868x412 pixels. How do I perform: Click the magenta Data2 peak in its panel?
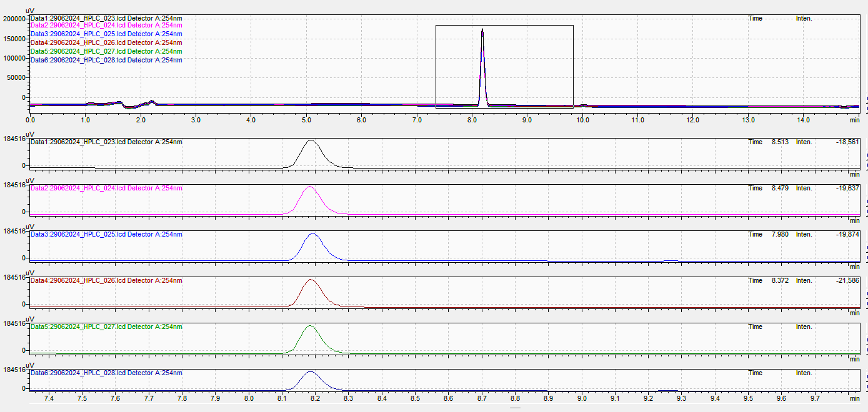click(309, 188)
